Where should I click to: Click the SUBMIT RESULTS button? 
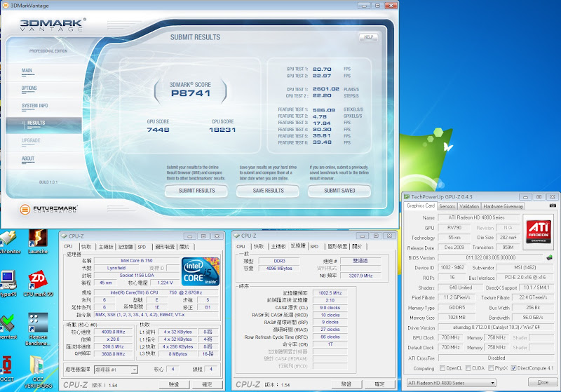coord(196,191)
